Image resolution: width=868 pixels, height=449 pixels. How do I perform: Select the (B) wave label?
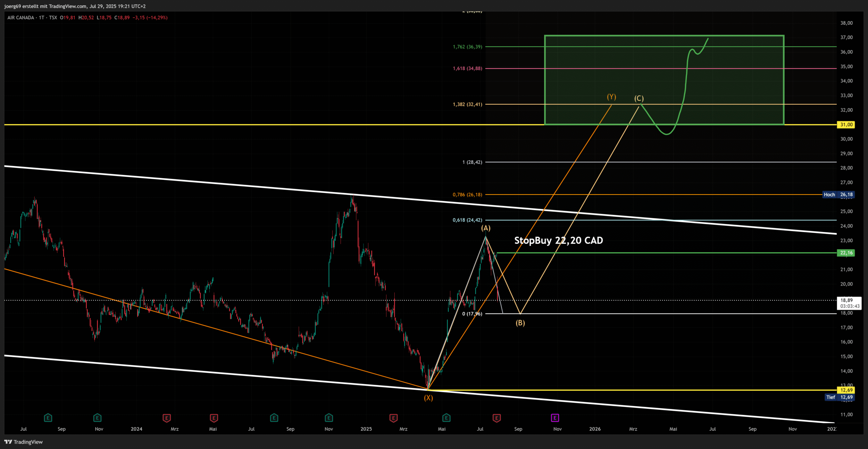[x=520, y=323]
